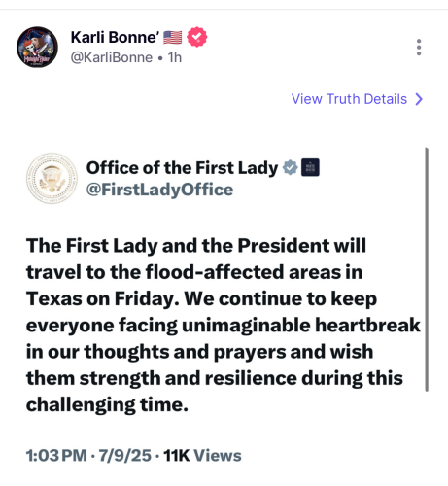Click the 7/9/25 date on quoted post
Screen dimensions: 448x486
point(125,455)
